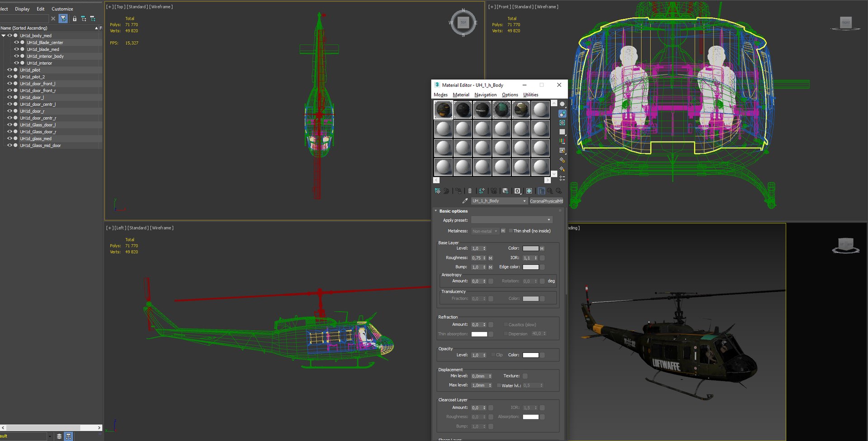Click Top viewport Wireframe shading label
Viewport: 868px width, 441px height.
click(x=161, y=7)
